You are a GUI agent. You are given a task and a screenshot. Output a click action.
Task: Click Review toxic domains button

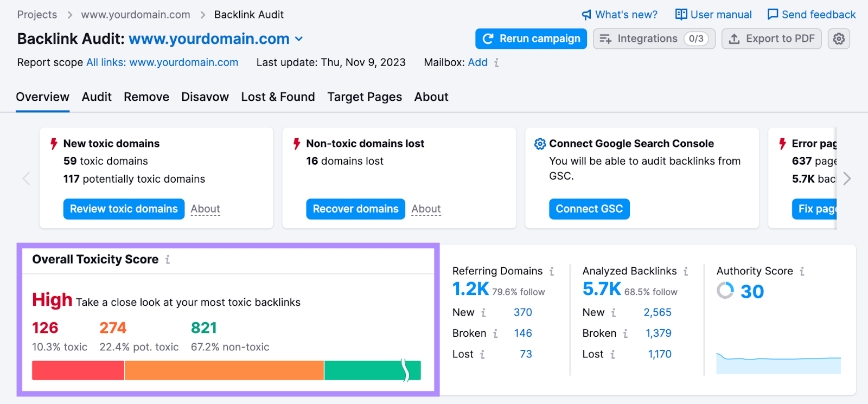point(124,209)
